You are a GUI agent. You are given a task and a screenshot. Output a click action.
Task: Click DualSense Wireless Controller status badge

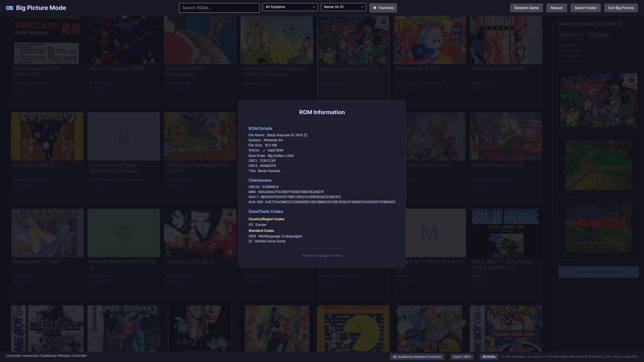(x=418, y=357)
